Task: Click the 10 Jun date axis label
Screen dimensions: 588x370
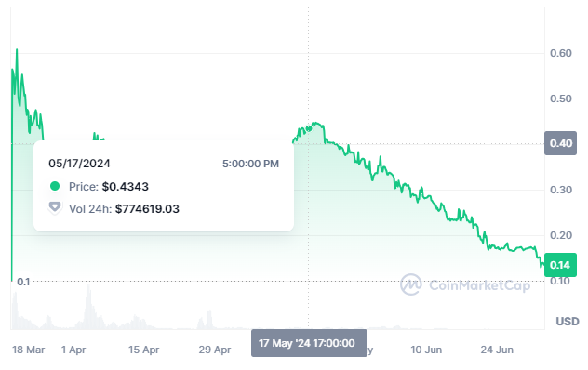Action: [426, 350]
